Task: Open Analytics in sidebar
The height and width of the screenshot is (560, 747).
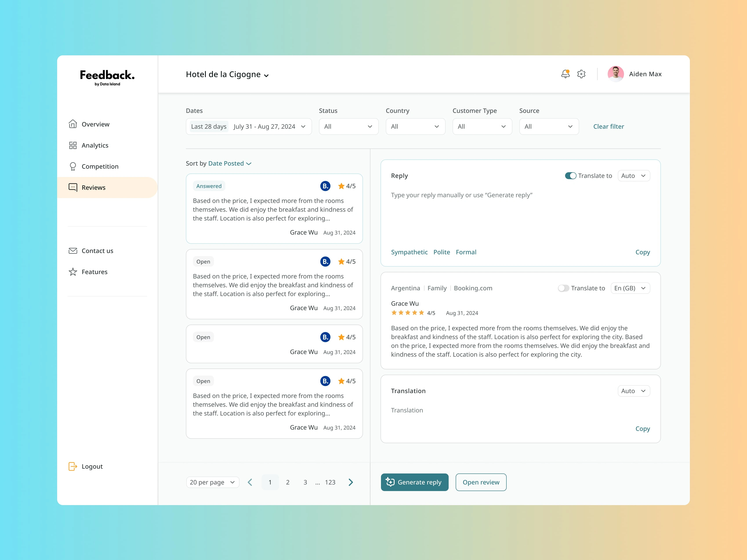Action: point(95,145)
